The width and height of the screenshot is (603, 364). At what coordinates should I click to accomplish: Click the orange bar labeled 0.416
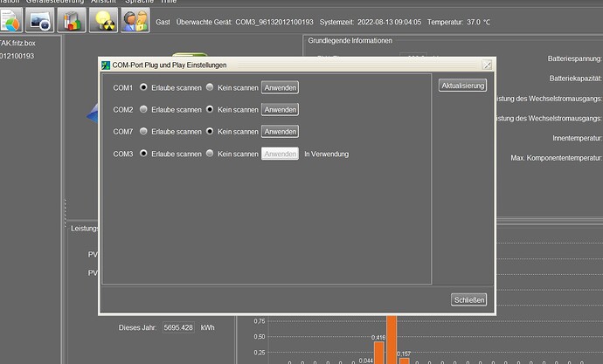(378, 353)
